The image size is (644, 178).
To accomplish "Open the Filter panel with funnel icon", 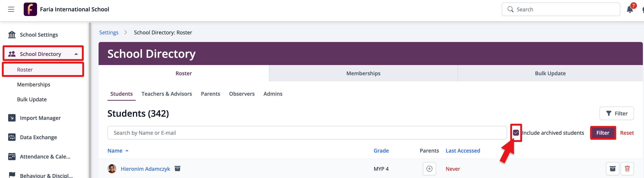I will pos(616,113).
